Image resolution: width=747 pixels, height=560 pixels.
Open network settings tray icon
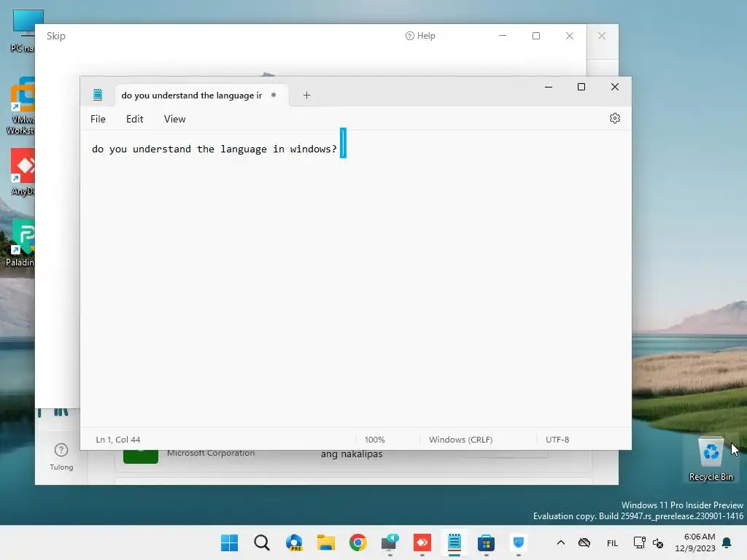pos(639,542)
